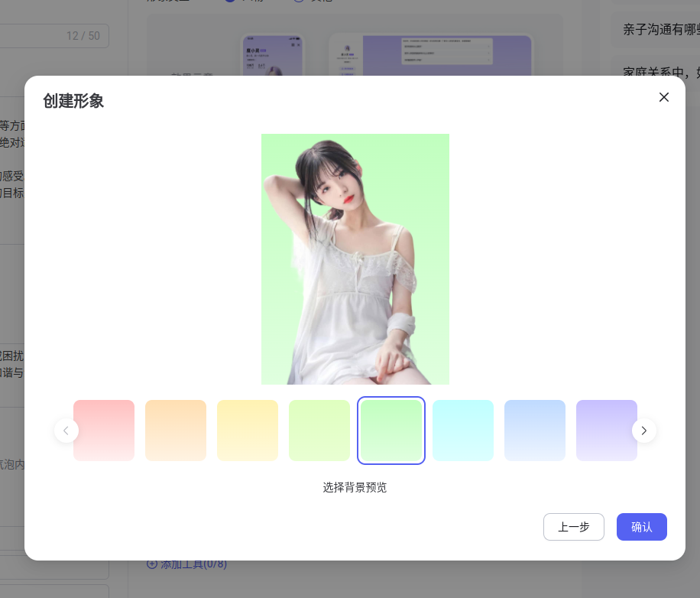
Task: Click the phone preview thumbnail in the background
Action: point(272,55)
